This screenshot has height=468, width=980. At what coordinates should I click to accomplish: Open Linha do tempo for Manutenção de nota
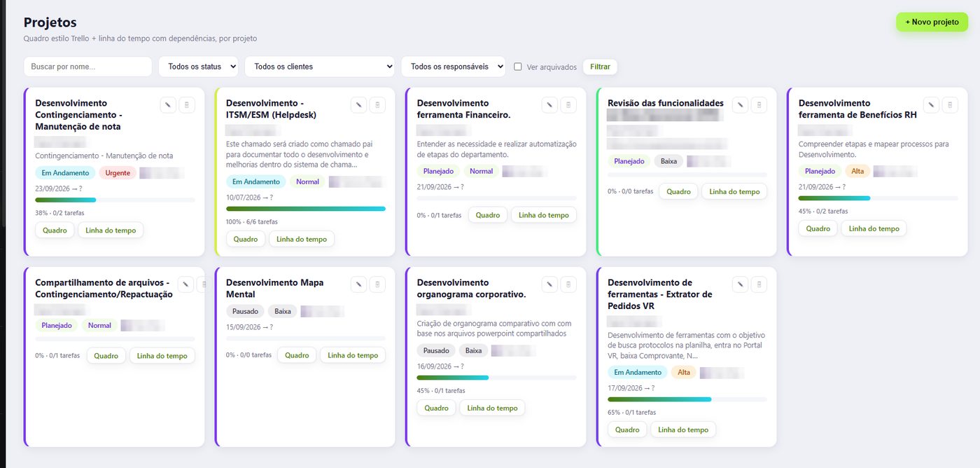click(x=111, y=230)
